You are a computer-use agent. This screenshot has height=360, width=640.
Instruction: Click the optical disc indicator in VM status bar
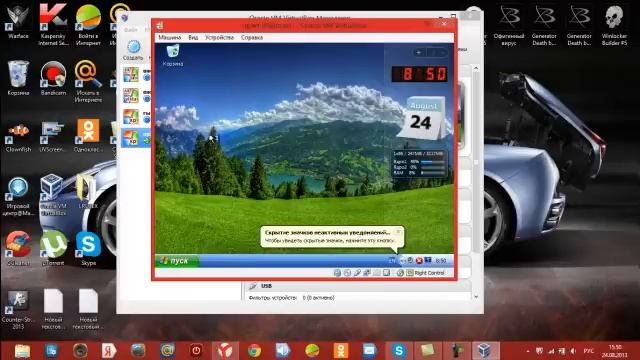pos(347,273)
